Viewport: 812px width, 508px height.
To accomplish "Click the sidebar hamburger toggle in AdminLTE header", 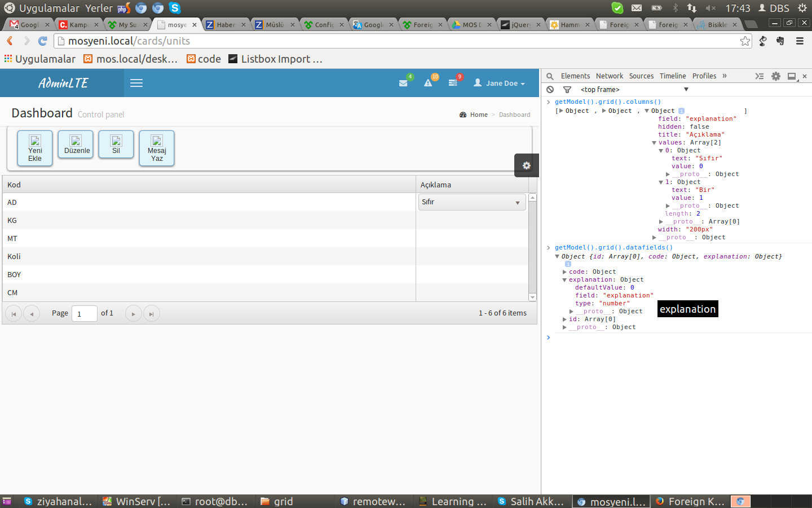I will tap(136, 83).
